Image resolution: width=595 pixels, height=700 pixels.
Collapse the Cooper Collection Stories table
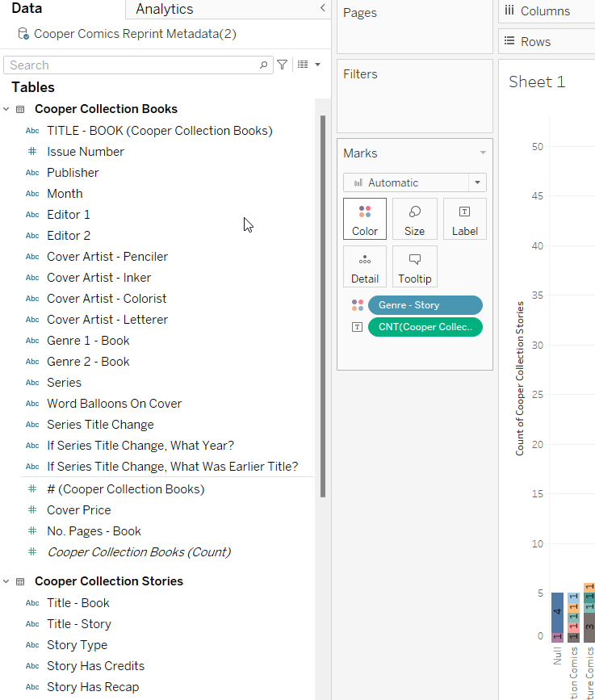(7, 581)
